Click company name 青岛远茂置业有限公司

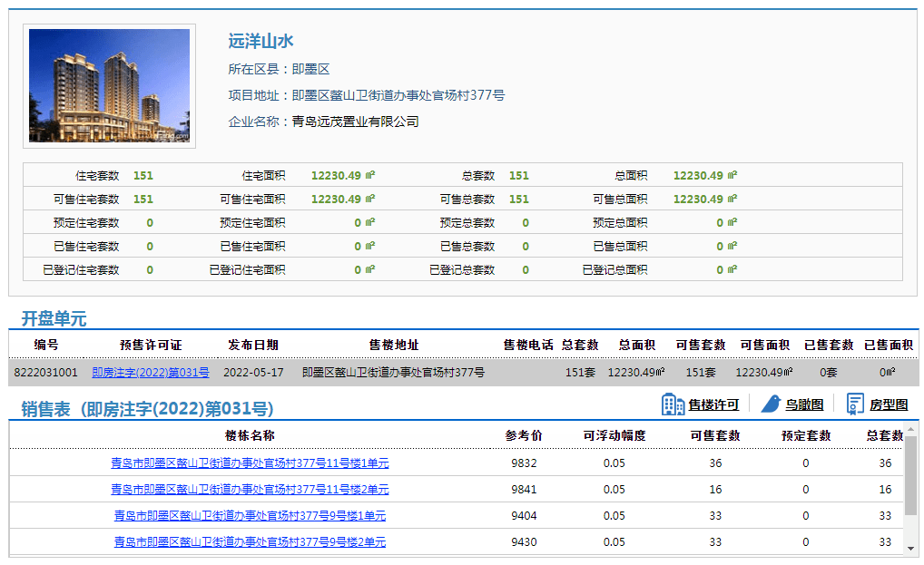355,122
